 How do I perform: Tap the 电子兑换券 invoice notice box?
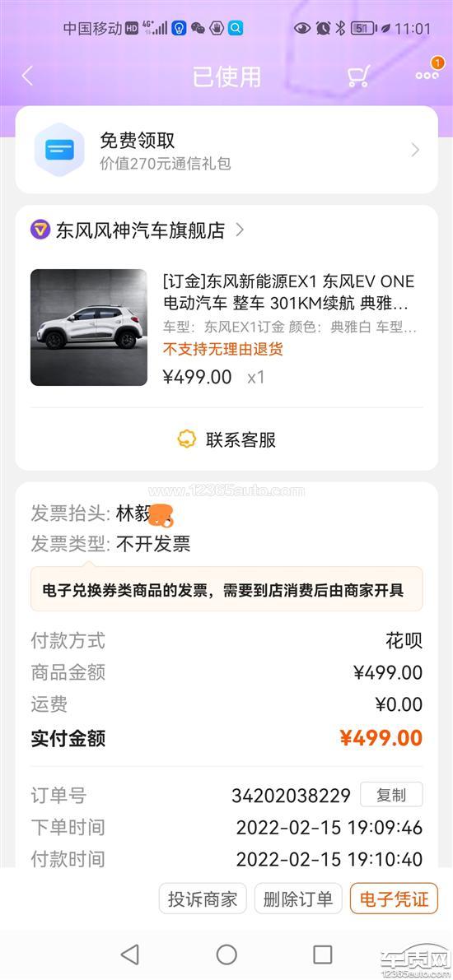[x=226, y=589]
